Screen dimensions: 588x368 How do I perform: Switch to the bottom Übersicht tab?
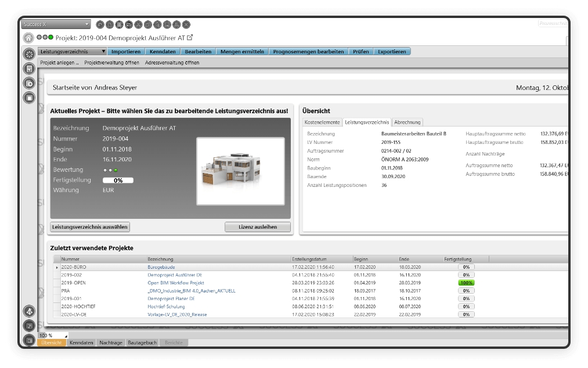click(52, 342)
